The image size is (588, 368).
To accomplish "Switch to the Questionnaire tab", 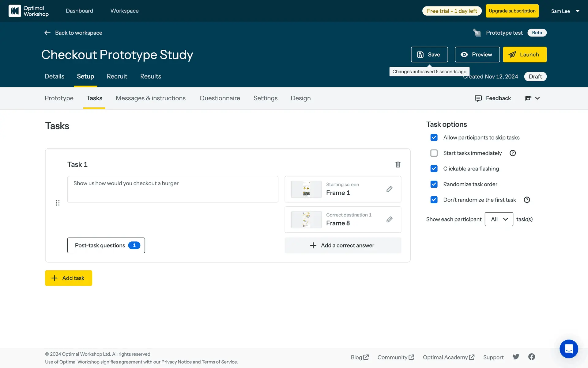I will point(220,98).
